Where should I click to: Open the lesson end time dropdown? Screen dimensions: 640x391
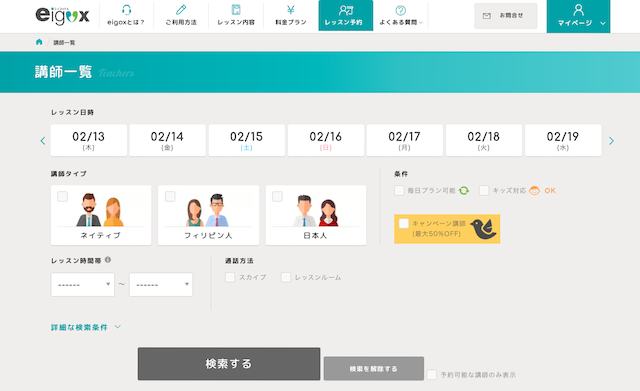pyautogui.click(x=161, y=284)
